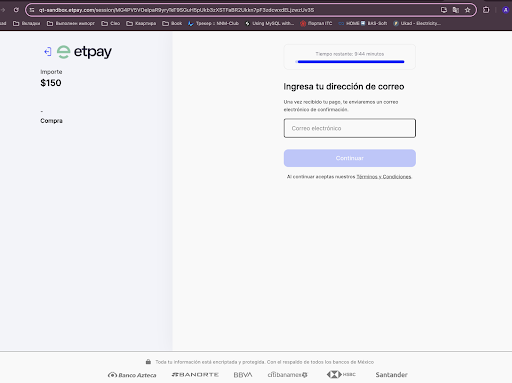This screenshot has width=512, height=383.
Task: Open the Book bookmarks folder
Action: (172, 23)
